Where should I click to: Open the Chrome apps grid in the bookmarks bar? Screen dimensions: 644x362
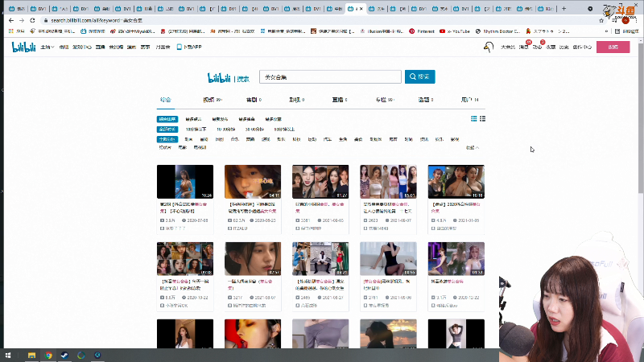tap(11, 31)
